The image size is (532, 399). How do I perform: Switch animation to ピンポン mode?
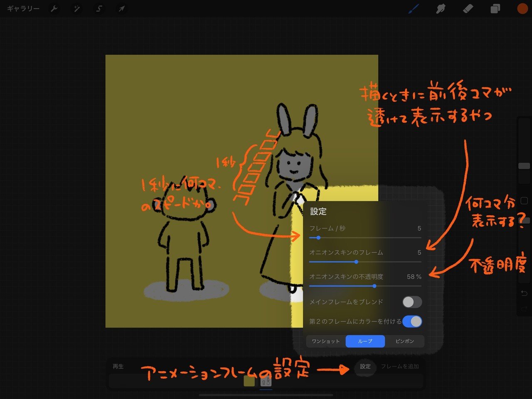(x=405, y=341)
